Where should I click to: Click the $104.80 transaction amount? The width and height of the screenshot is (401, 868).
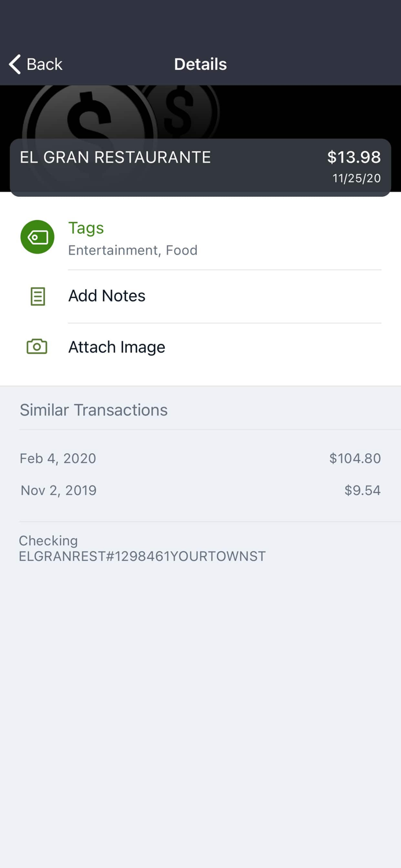[x=355, y=458]
